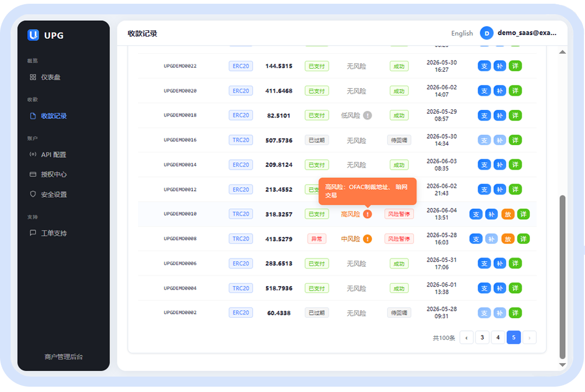Click 共100条 total count

444,338
